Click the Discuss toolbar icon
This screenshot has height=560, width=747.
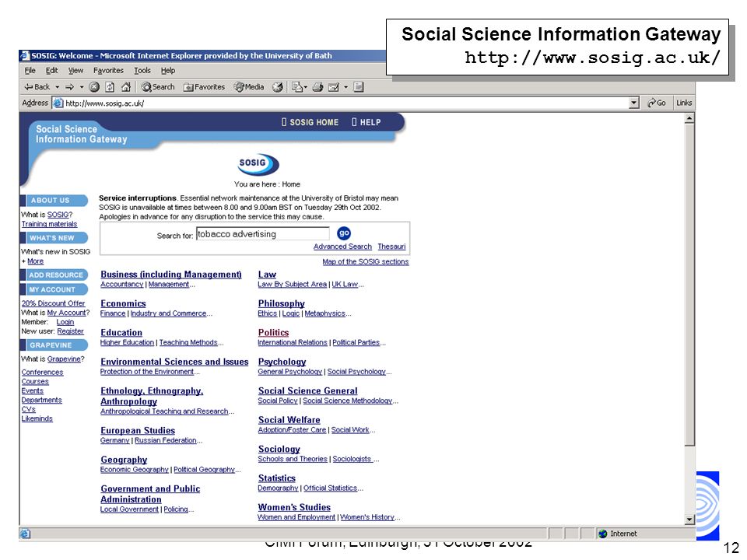tap(359, 86)
